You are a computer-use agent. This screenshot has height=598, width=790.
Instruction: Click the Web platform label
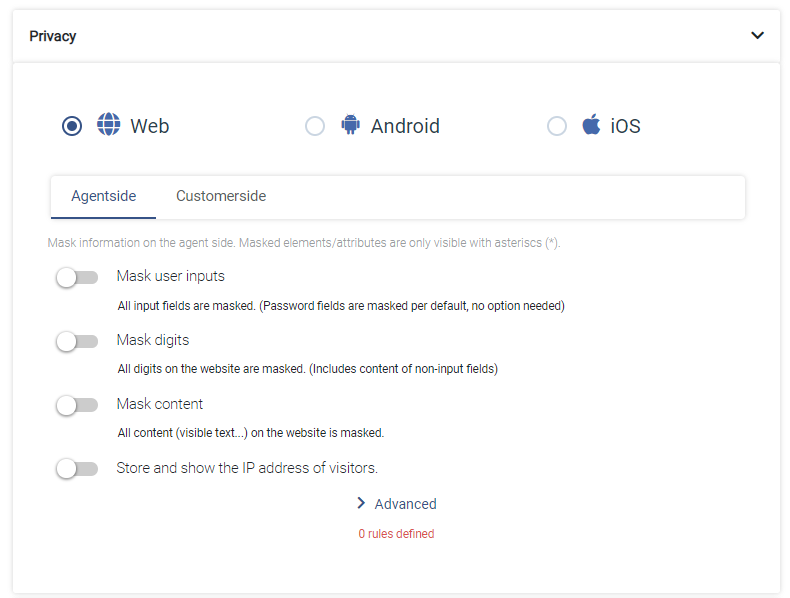(x=150, y=126)
